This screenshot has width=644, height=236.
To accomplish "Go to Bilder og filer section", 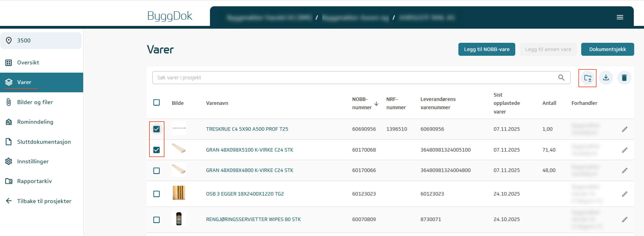I will [35, 102].
